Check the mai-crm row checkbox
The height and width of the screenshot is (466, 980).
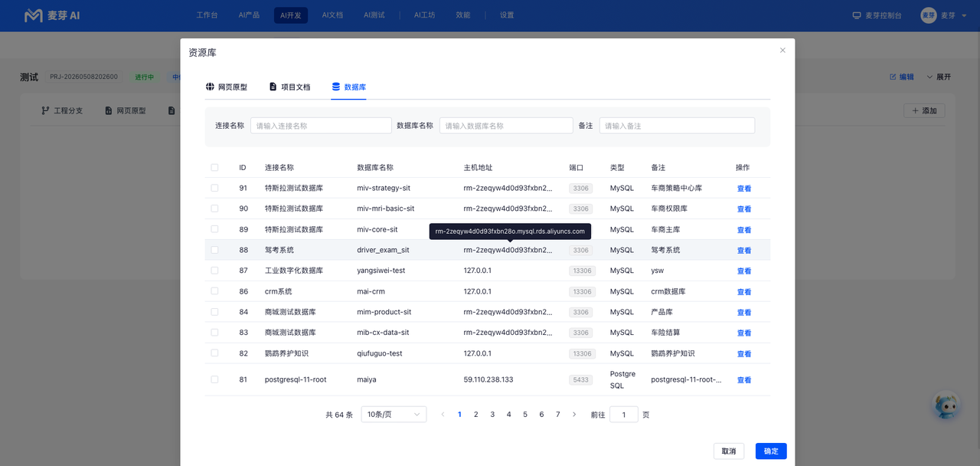(x=214, y=291)
